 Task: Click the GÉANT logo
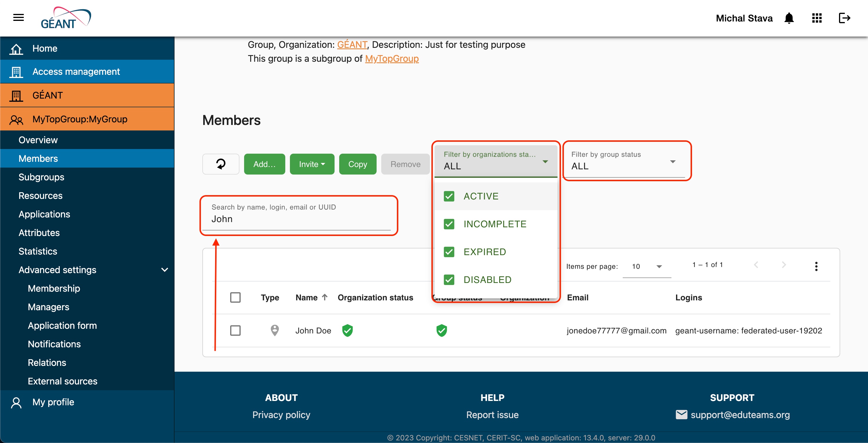point(66,18)
